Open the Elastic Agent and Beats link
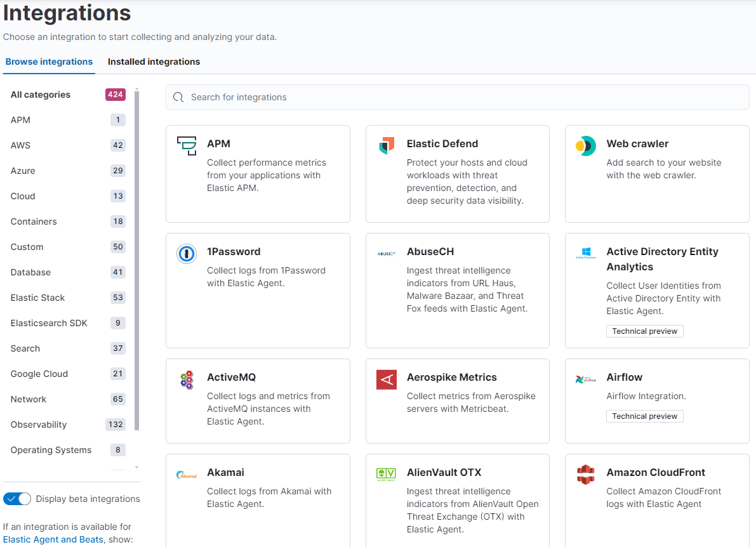Screen dimensions: 756x547 click(x=53, y=539)
